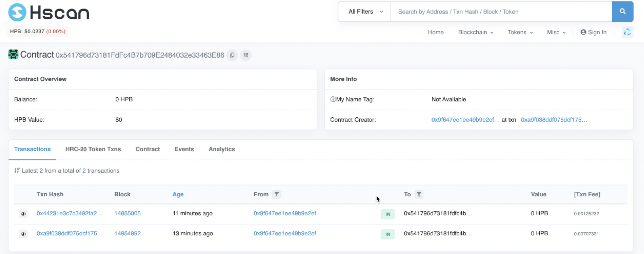Click the contract identicon avatar
644x254 pixels.
coord(13,54)
